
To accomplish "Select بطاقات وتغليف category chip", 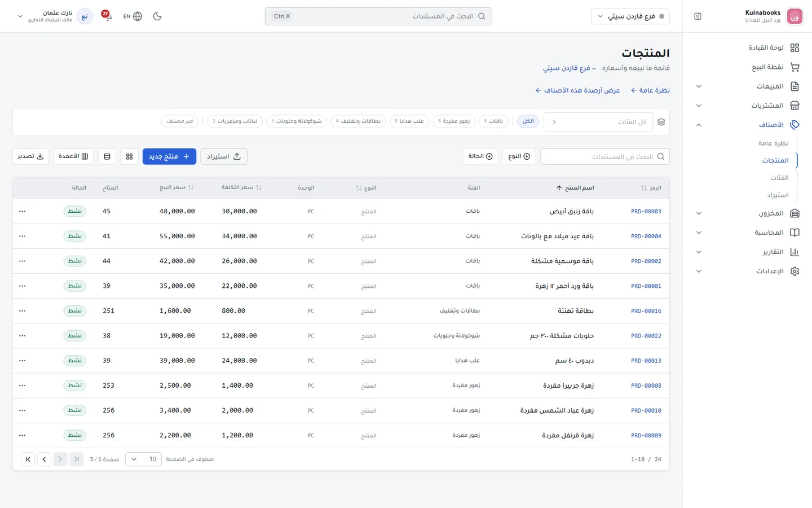I will coord(358,121).
